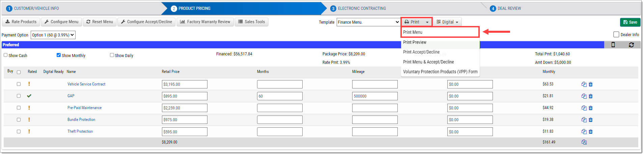Check Buy box for Bundle Protection
Screen dimensions: 644x155
tap(19, 120)
